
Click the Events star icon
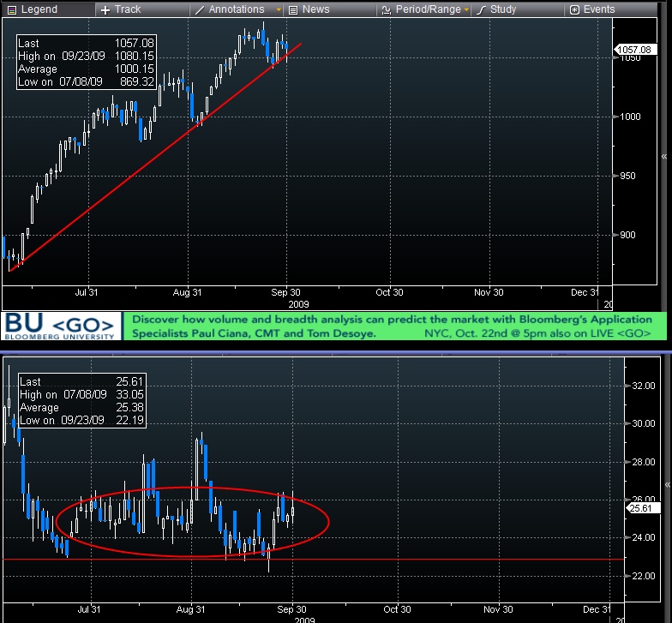573,9
